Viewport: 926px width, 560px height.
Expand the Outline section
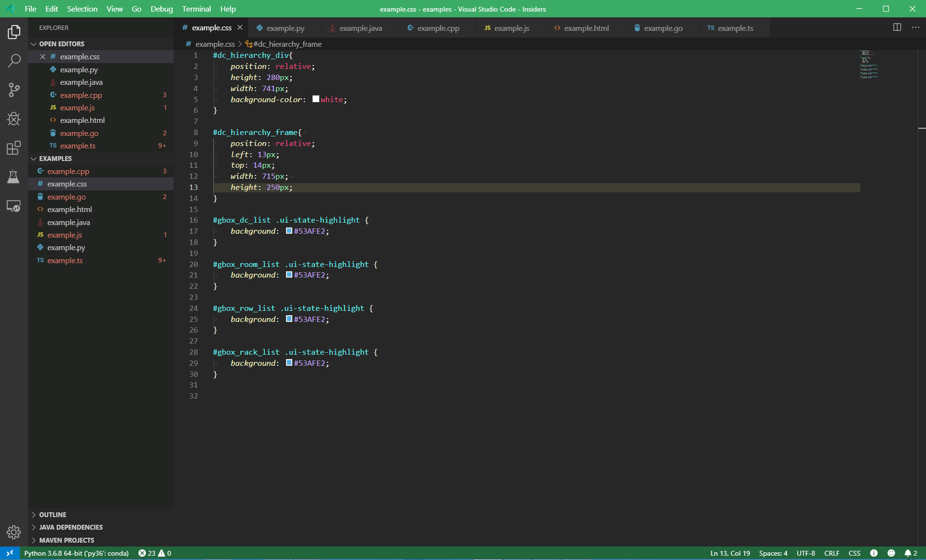(53, 515)
